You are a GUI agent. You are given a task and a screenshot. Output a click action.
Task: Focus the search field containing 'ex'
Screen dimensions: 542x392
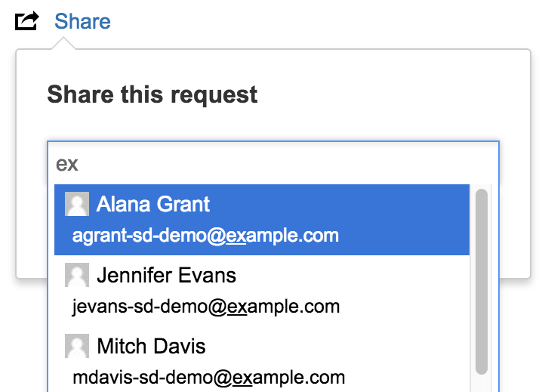pyautogui.click(x=273, y=163)
